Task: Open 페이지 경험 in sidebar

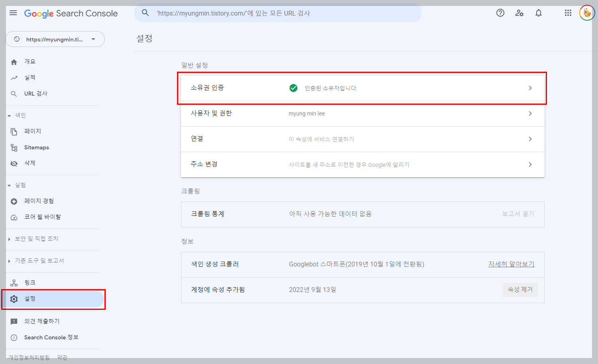Action: point(39,201)
